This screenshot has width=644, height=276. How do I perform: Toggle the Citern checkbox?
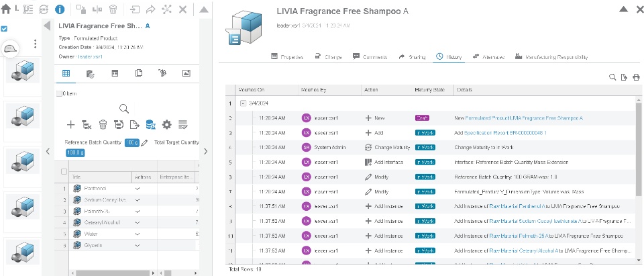point(59,93)
